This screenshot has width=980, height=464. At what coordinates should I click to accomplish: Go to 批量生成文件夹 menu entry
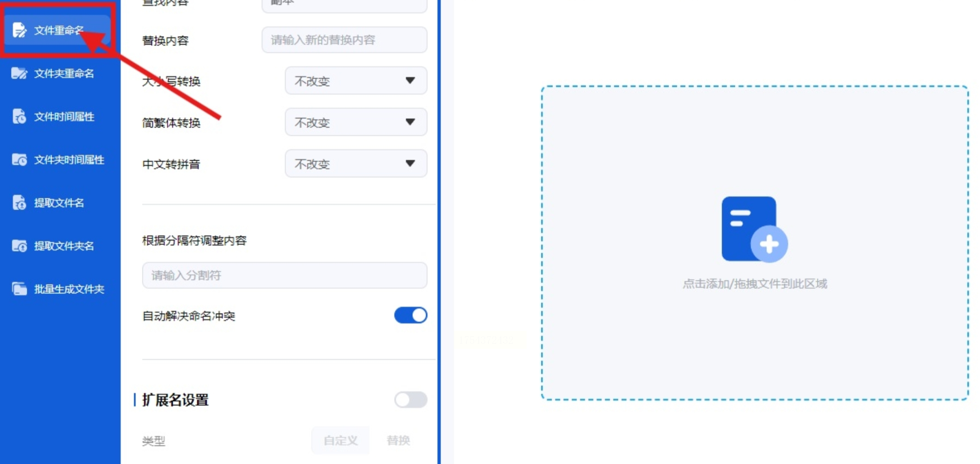pos(69,289)
